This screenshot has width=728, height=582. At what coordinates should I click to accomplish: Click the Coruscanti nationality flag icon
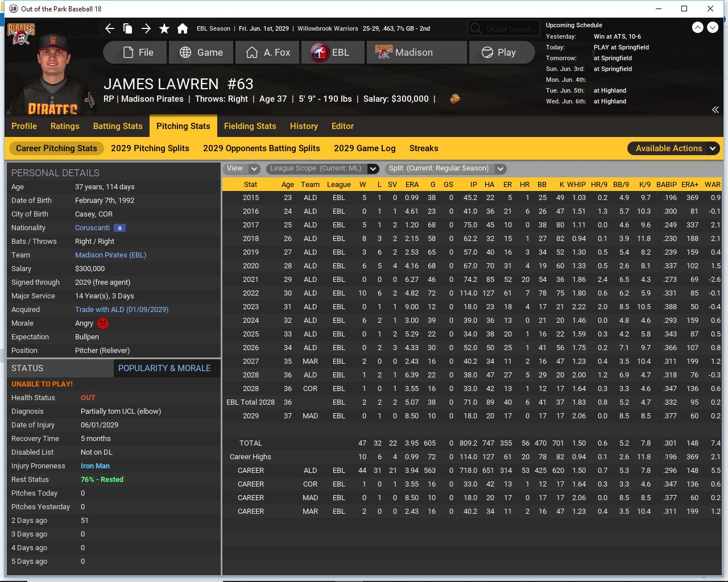click(119, 228)
